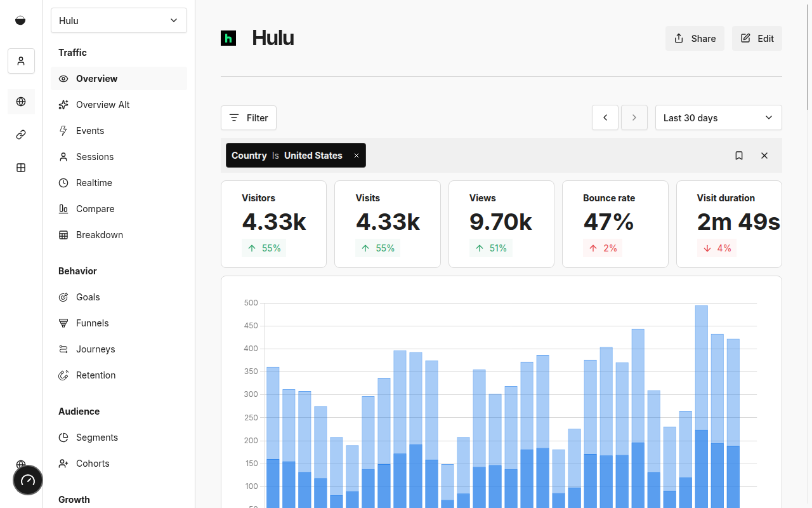
Task: Clear all filters with the X icon
Action: pyautogui.click(x=764, y=156)
